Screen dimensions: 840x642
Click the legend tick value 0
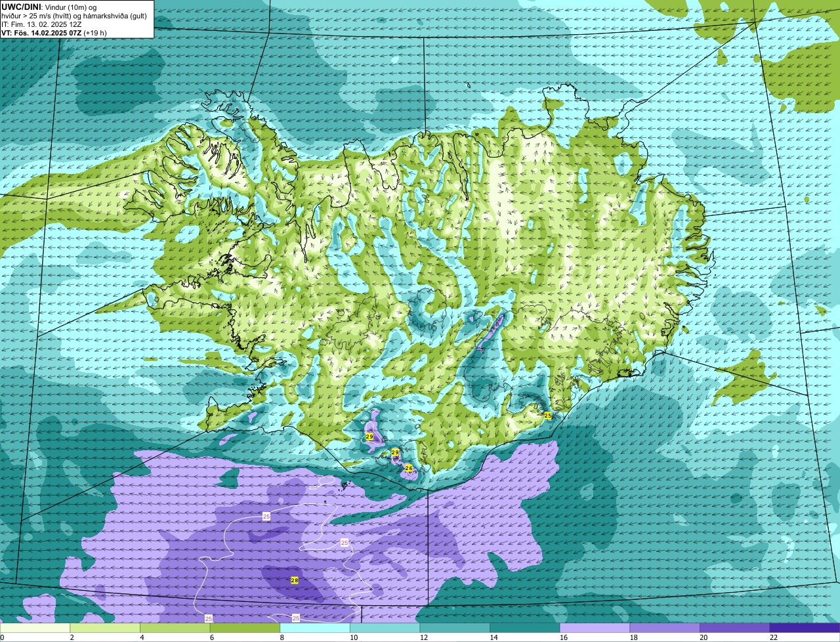coord(2,637)
